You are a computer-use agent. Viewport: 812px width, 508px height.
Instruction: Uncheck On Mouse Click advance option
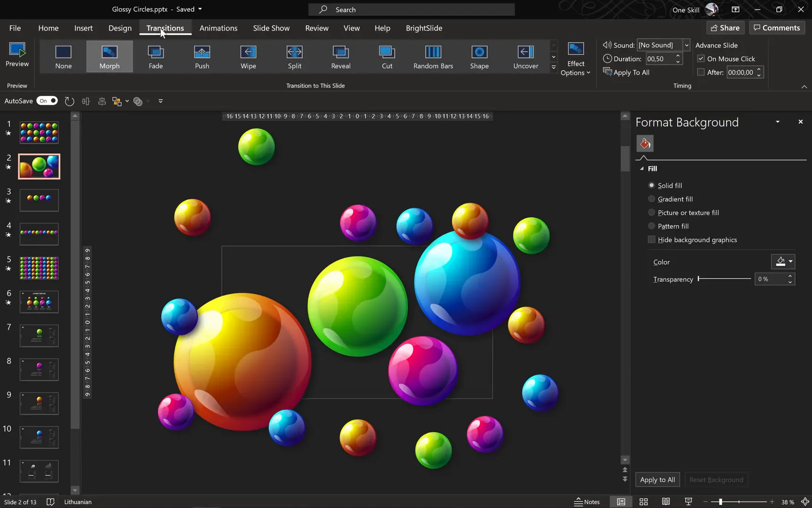click(701, 58)
